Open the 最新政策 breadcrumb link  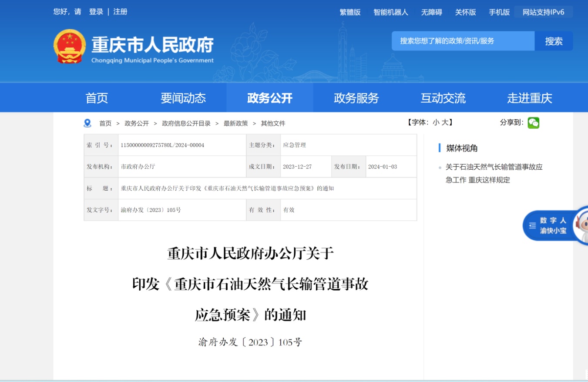pyautogui.click(x=235, y=124)
